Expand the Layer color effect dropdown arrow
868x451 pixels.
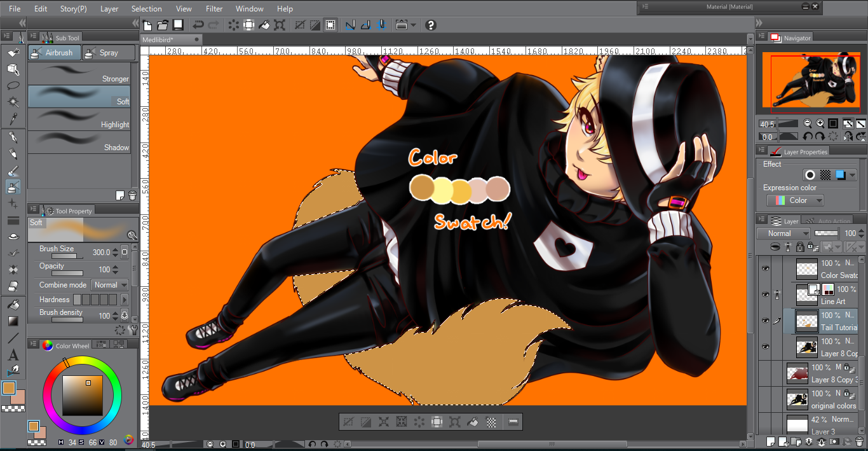(x=852, y=175)
